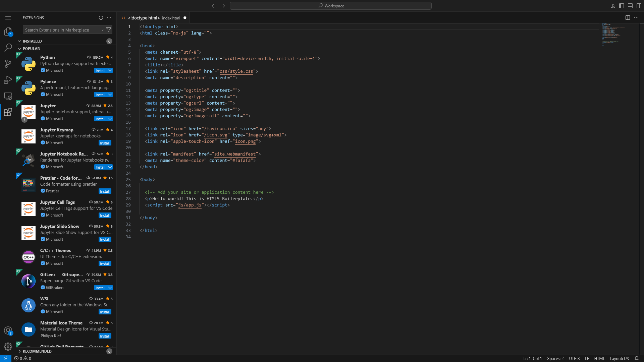Open Run and Debug view
Image resolution: width=644 pixels, height=362 pixels.
pyautogui.click(x=8, y=80)
